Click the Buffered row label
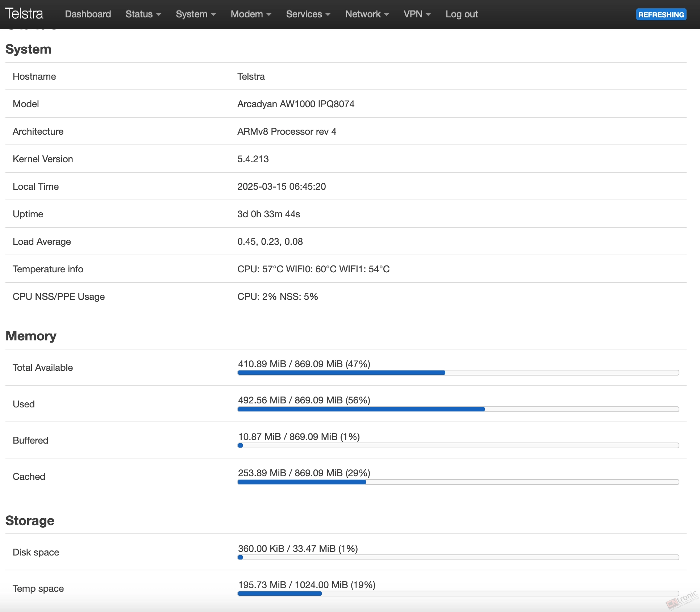Viewport: 700px width, 612px height. [x=30, y=440]
